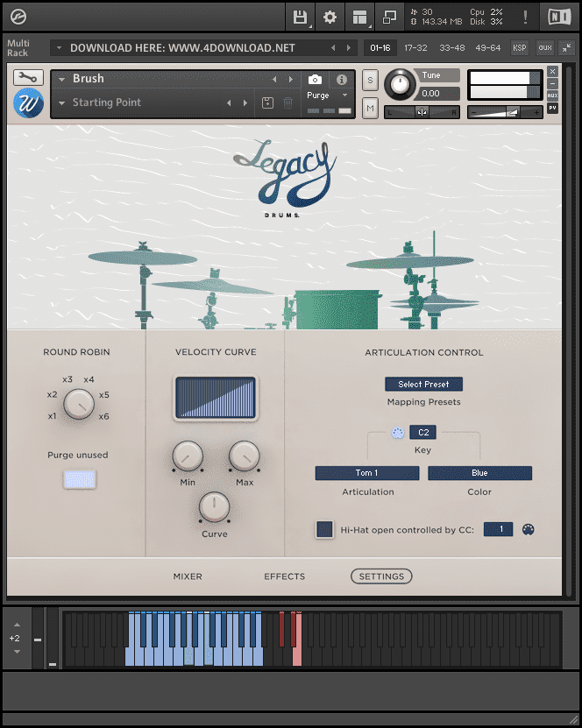Go to previous instrument from Brush

pos(274,80)
